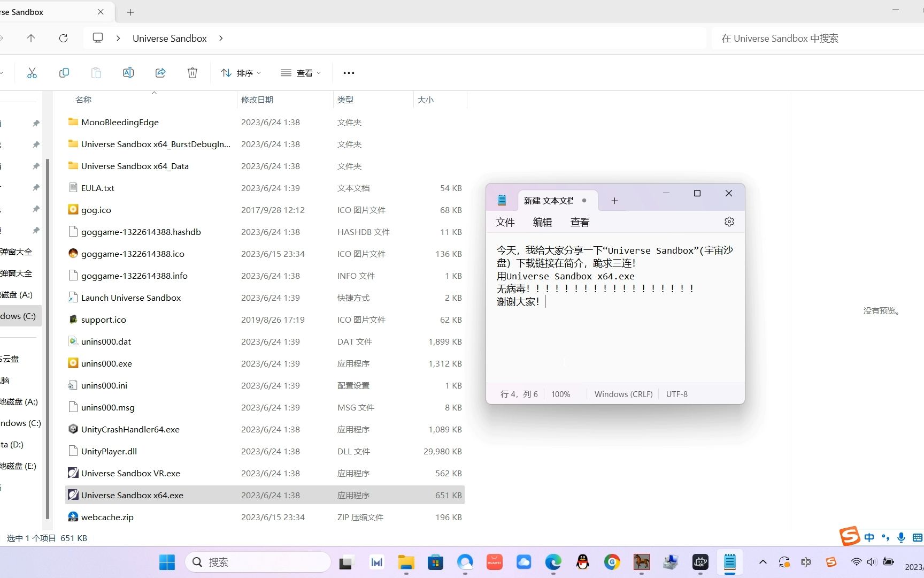This screenshot has width=924, height=578.
Task: Open the 排序 sort dropdown
Action: tap(241, 73)
